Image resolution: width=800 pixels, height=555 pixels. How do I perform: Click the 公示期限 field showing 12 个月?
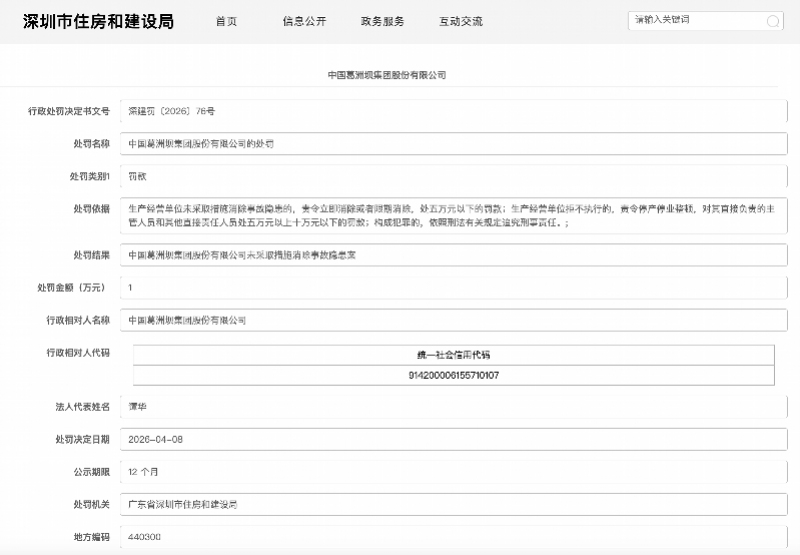pos(454,472)
